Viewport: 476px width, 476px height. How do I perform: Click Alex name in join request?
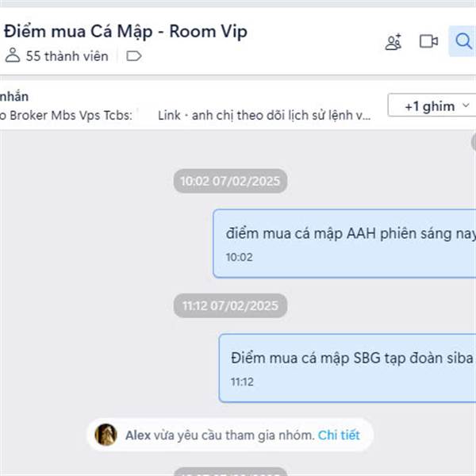(x=138, y=435)
